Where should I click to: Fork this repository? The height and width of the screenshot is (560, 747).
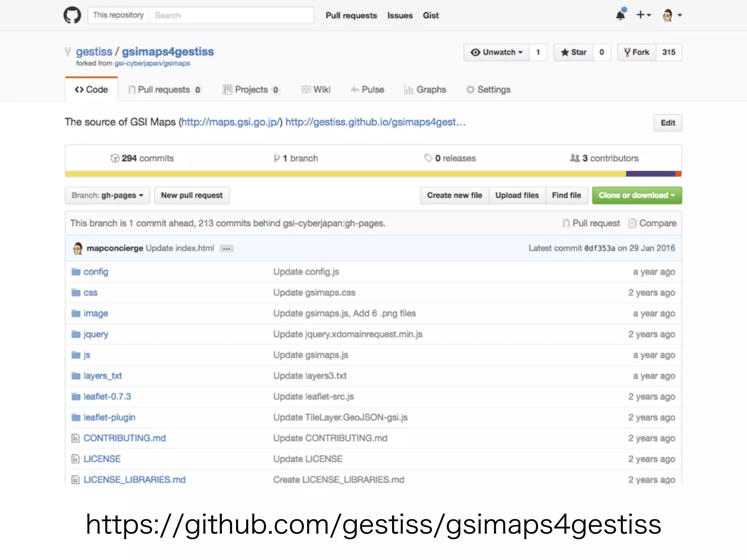(637, 52)
